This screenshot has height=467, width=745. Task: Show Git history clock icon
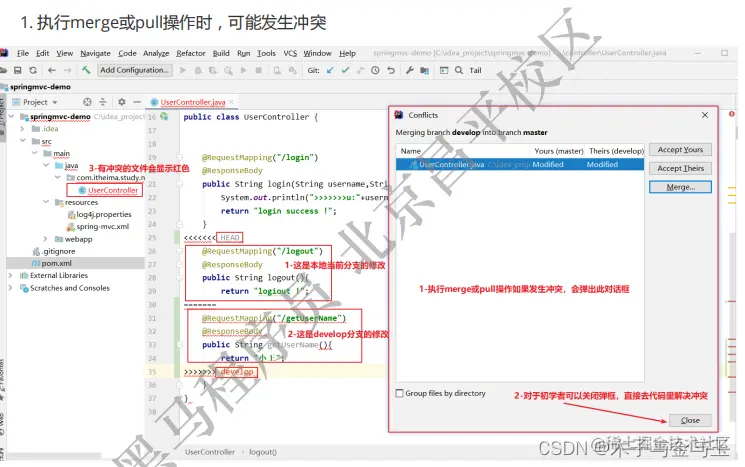pyautogui.click(x=375, y=70)
